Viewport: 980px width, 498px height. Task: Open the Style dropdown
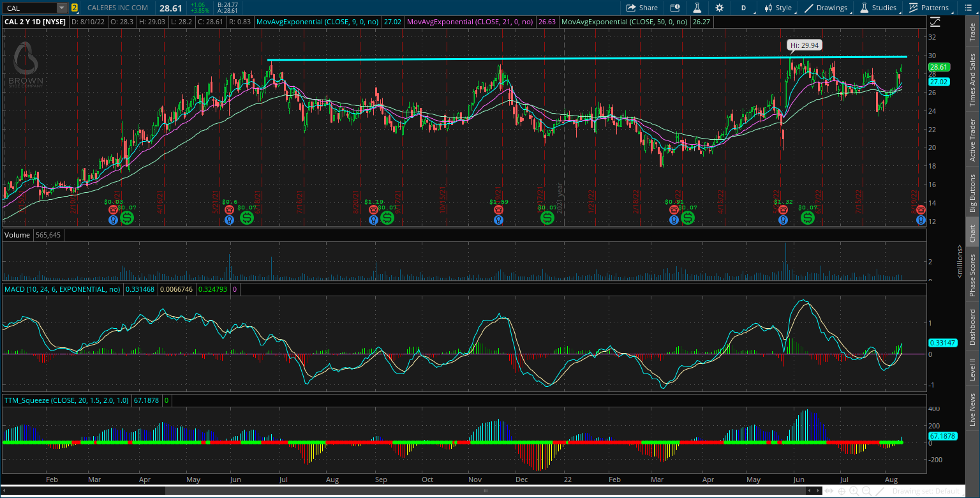pyautogui.click(x=778, y=8)
